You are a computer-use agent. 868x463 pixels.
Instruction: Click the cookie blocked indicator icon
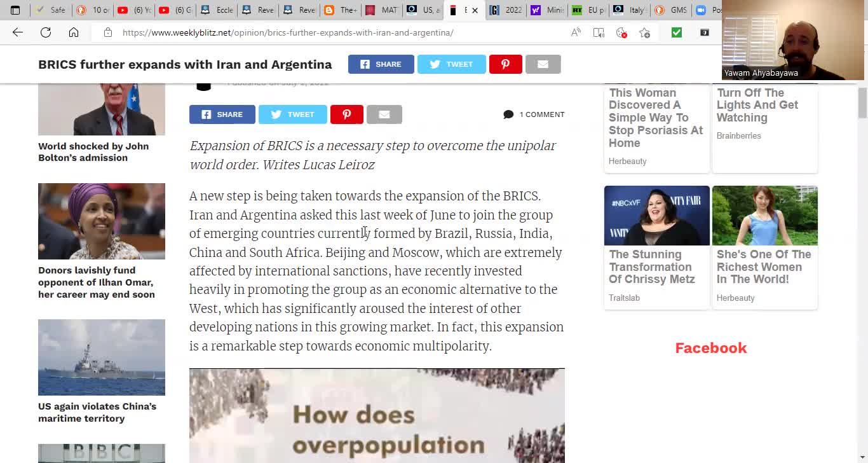tap(621, 32)
